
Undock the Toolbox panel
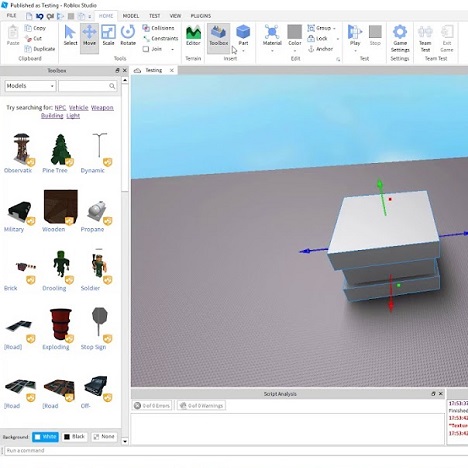point(117,70)
